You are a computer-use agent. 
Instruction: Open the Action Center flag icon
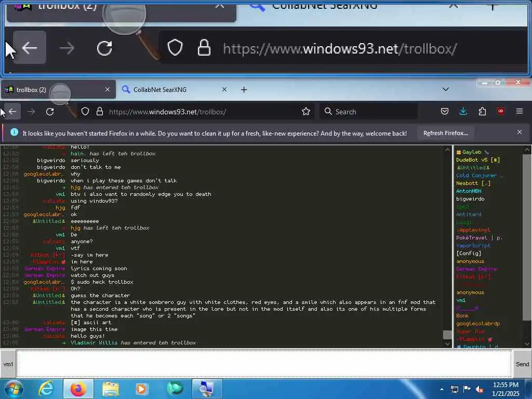(x=467, y=389)
